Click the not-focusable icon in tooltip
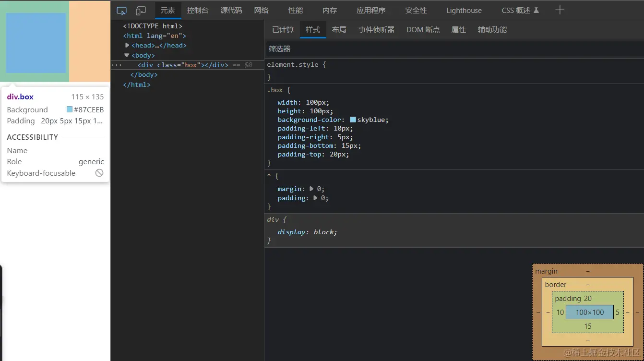The image size is (644, 361). click(x=99, y=173)
